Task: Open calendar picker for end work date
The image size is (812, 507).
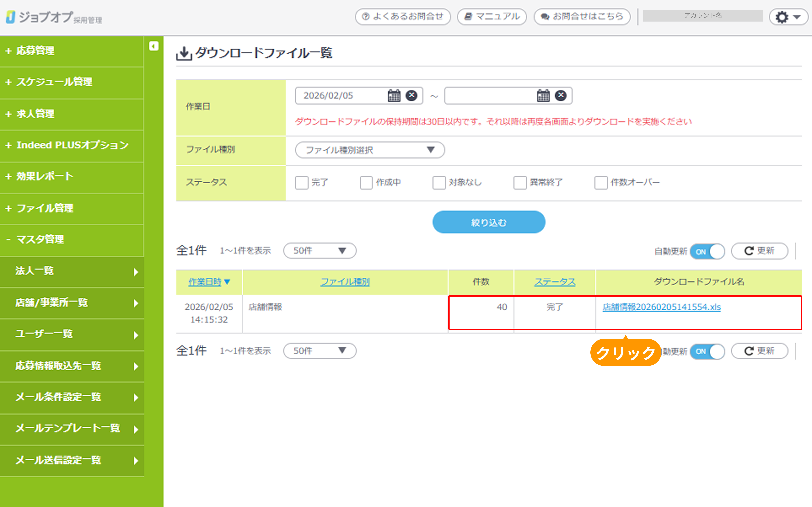Action: tap(543, 95)
